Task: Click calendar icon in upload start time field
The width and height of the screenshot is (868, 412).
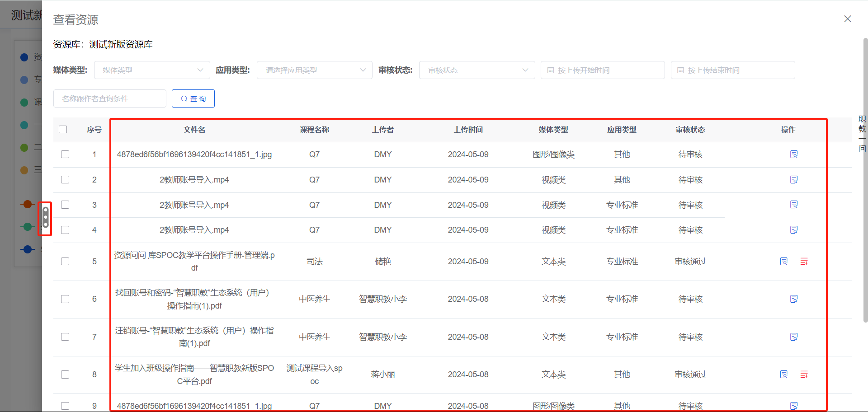Action: tap(551, 70)
